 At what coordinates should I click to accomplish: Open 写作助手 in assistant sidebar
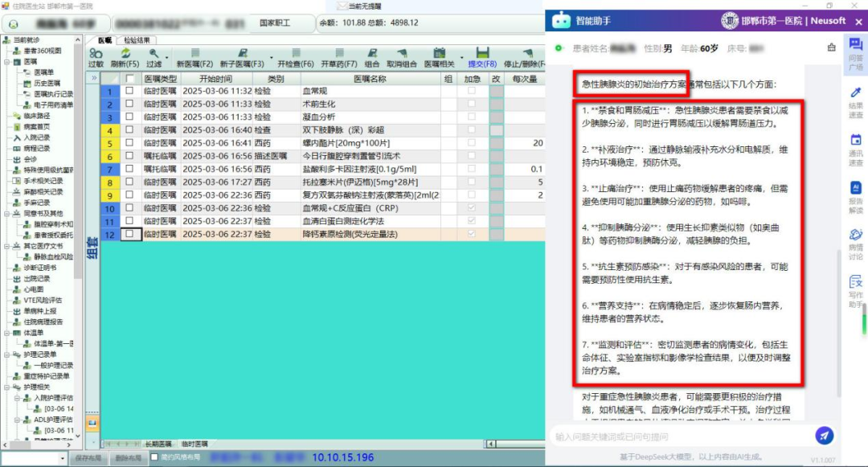(x=856, y=292)
